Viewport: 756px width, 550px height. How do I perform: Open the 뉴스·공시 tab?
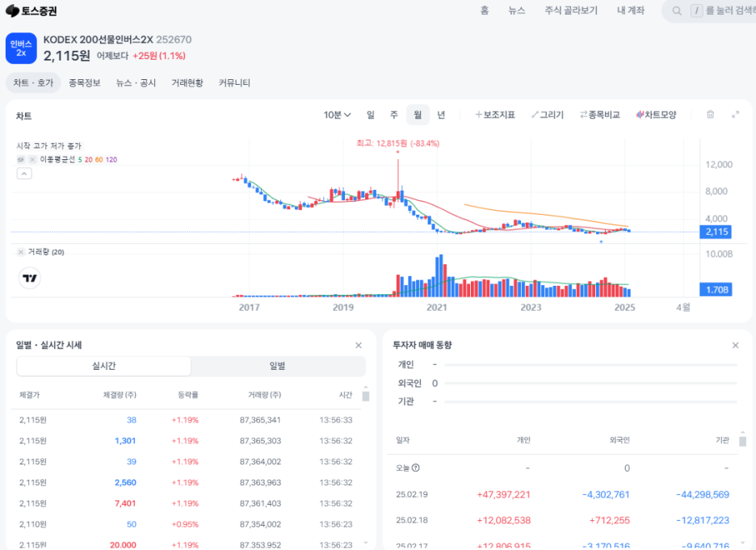(x=136, y=83)
